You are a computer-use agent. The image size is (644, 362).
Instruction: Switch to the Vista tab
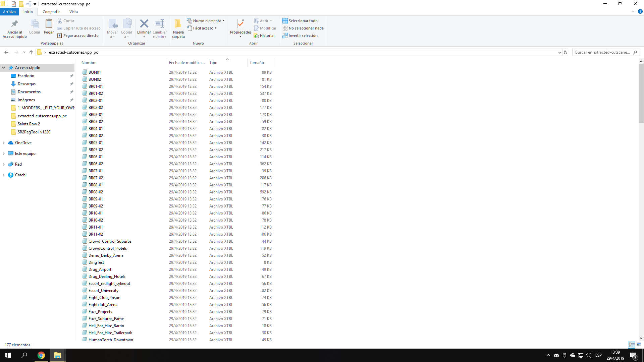click(73, 12)
